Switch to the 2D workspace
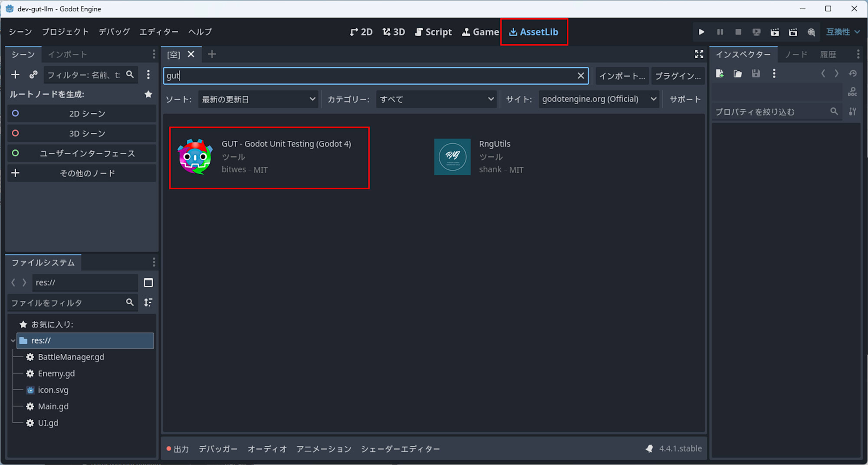The width and height of the screenshot is (868, 465). (361, 32)
